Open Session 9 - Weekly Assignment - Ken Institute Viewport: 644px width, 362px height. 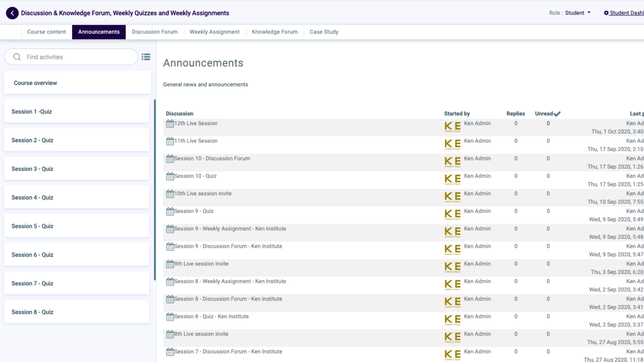pos(230,229)
